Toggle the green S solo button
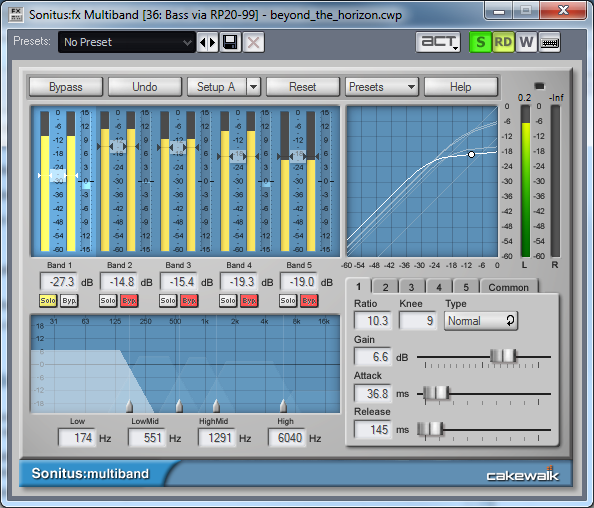Screen dimensions: 594x508 tap(480, 42)
